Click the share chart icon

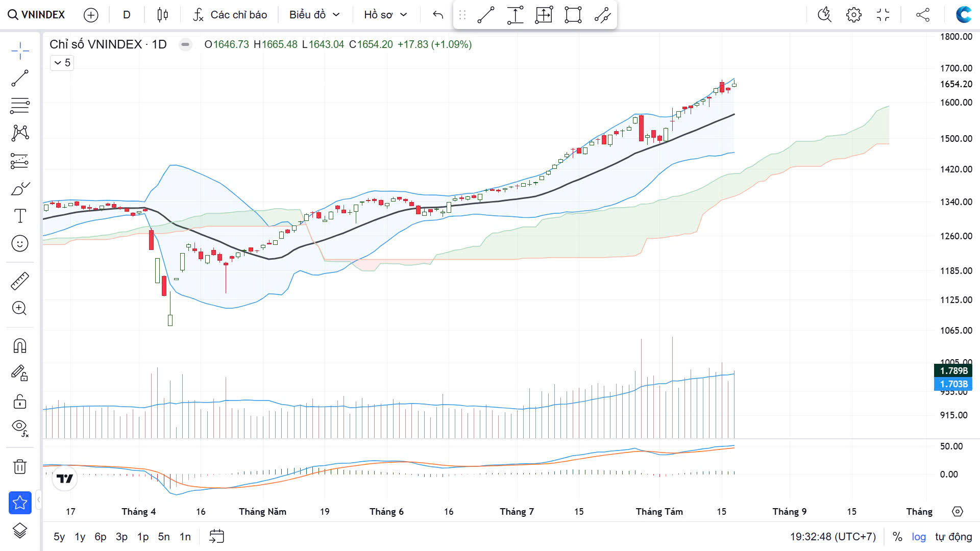pyautogui.click(x=922, y=15)
